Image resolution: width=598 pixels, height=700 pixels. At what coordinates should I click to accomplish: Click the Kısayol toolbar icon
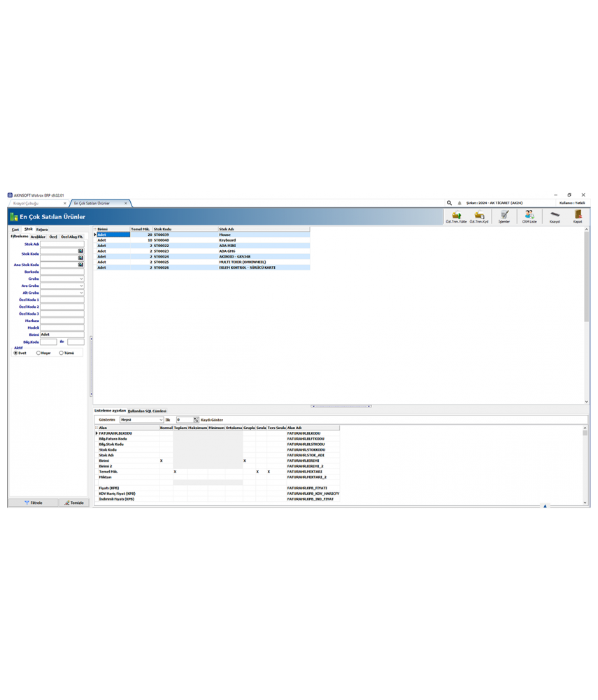553,214
